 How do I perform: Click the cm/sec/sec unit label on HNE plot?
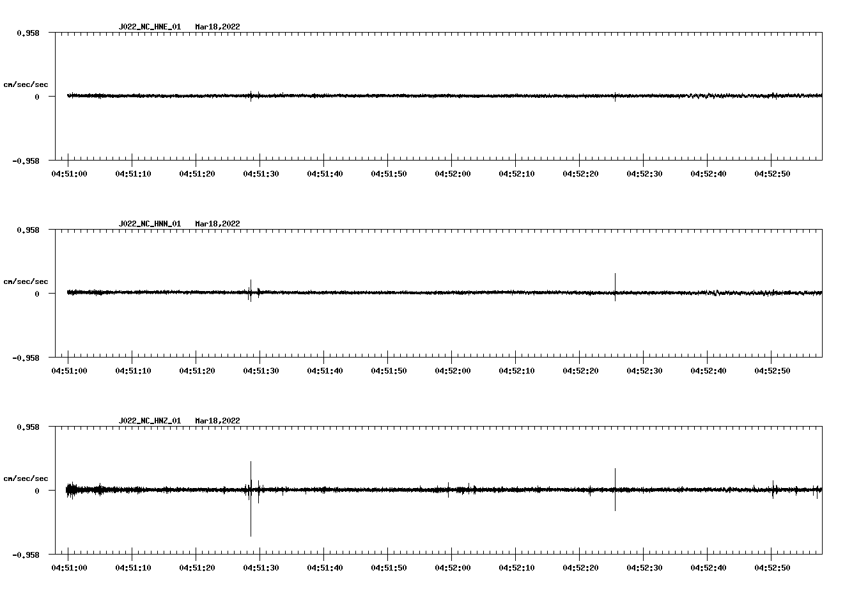tap(26, 84)
